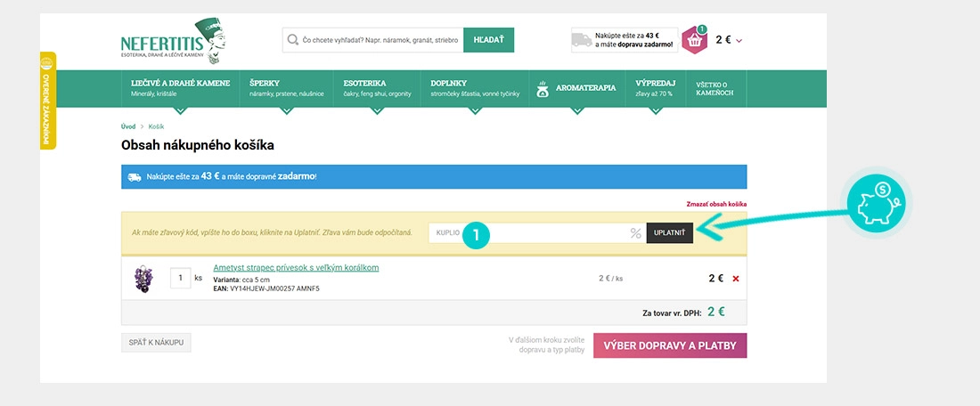This screenshot has height=406, width=980.
Task: Remove item with red X icon
Action: (x=735, y=279)
